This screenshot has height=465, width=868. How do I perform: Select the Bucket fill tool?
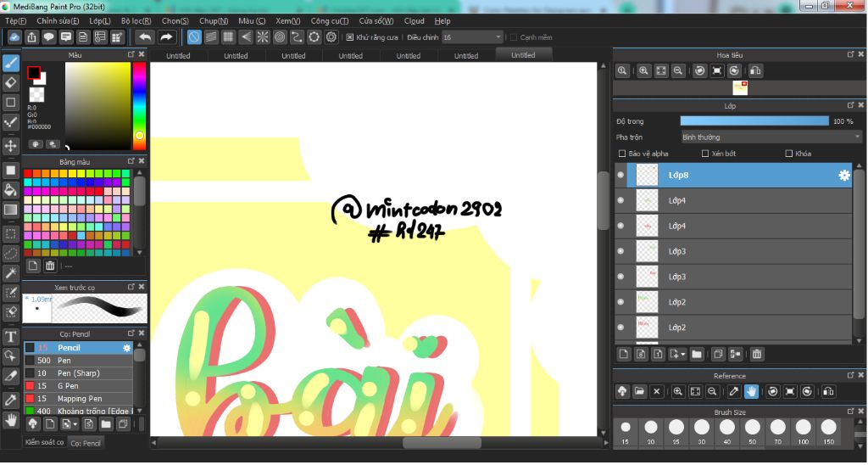pos(10,190)
